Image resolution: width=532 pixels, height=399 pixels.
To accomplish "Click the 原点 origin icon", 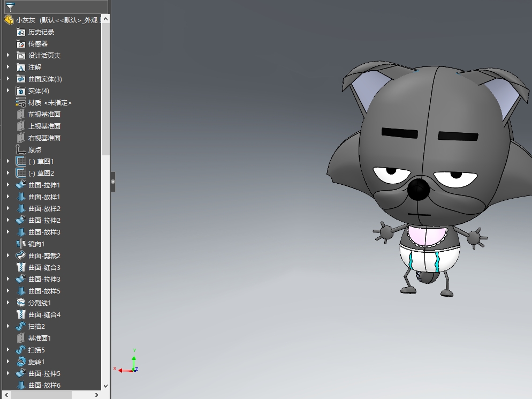I will tap(21, 150).
